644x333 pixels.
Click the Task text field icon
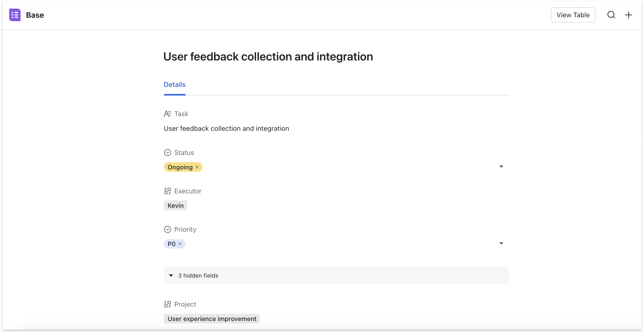(x=167, y=114)
